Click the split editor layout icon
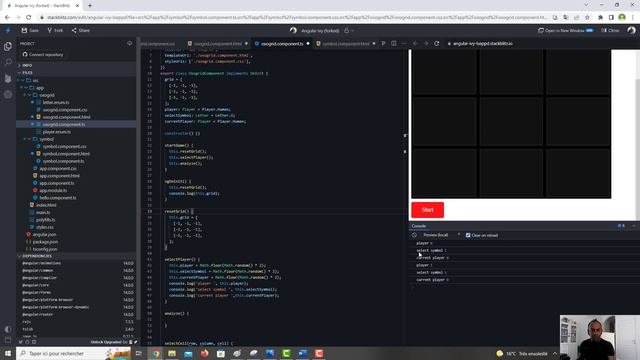 click(393, 43)
